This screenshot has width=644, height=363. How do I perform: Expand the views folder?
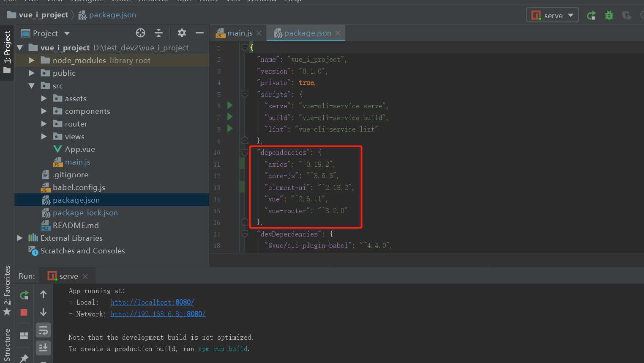[x=44, y=137]
